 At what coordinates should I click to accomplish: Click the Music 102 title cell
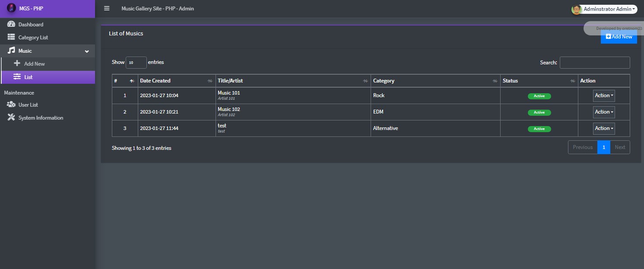click(x=293, y=112)
